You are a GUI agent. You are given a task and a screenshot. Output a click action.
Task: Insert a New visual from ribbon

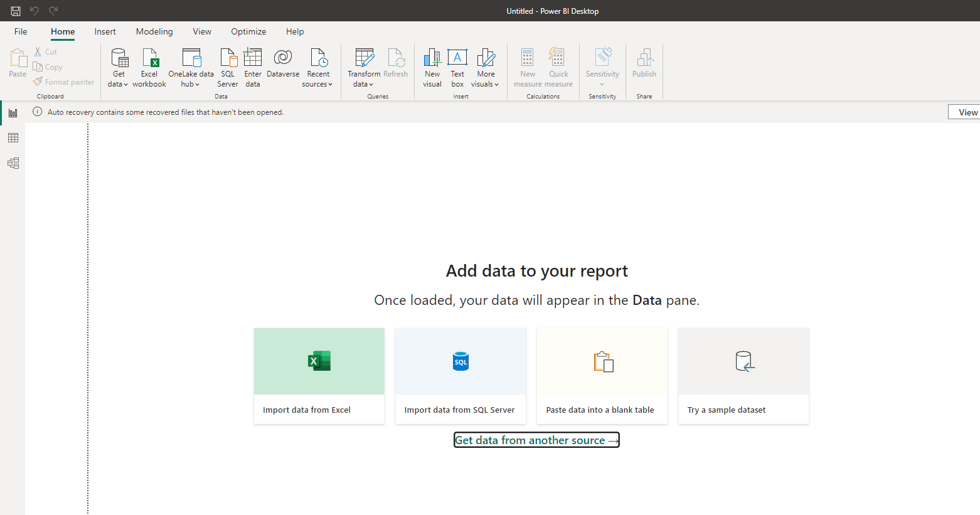click(432, 68)
